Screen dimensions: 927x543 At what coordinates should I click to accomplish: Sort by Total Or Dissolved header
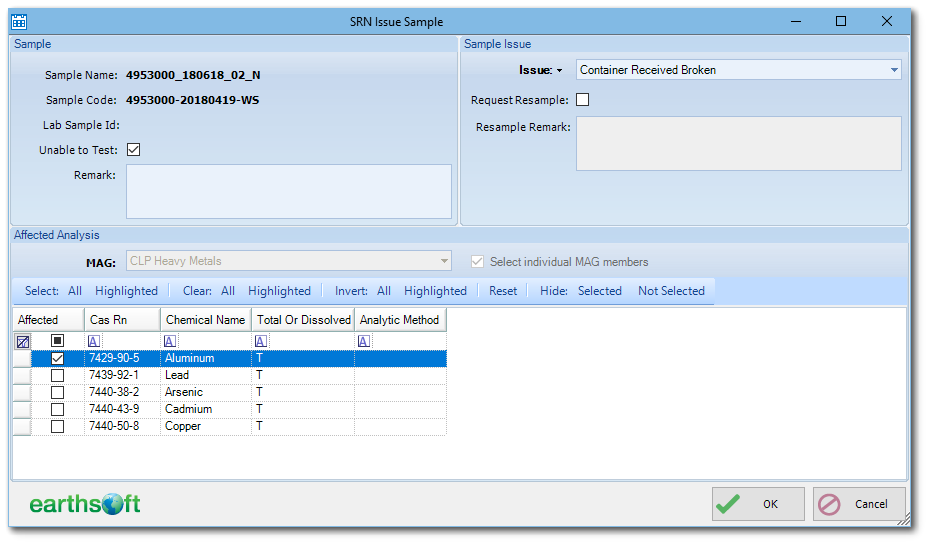point(303,319)
